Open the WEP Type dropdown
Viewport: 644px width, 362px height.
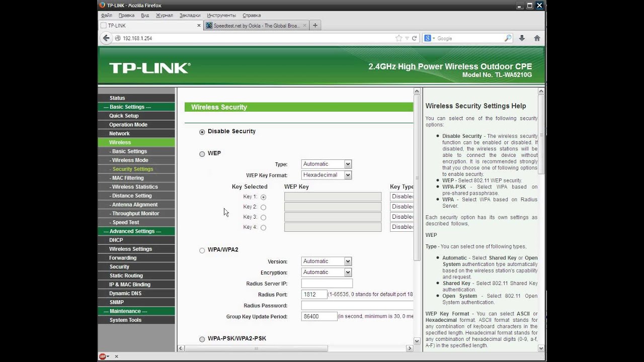click(x=327, y=164)
